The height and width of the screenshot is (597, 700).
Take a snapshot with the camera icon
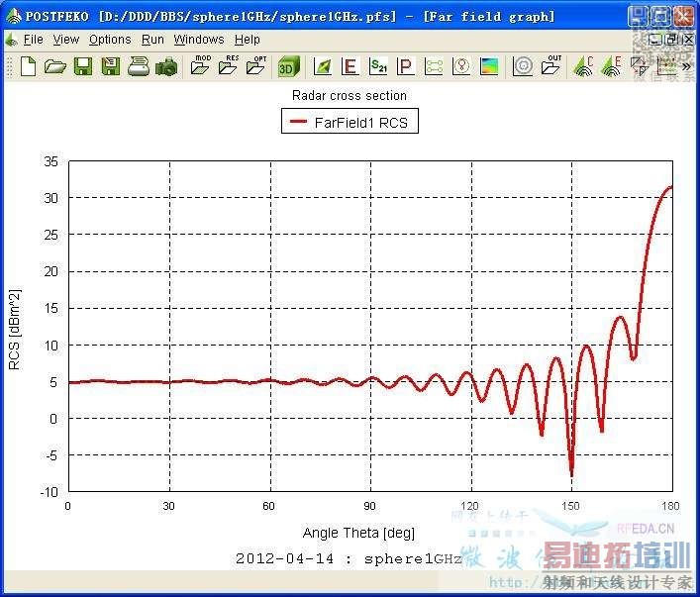(166, 67)
